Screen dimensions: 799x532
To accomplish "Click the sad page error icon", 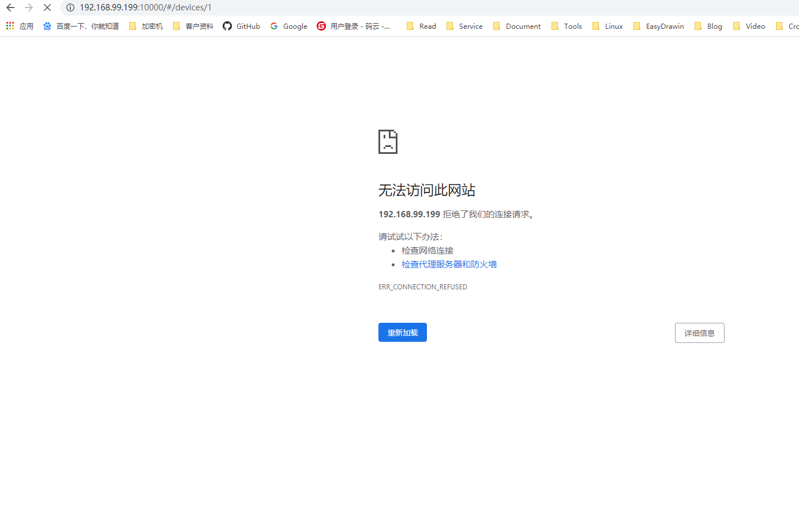I will [x=388, y=142].
